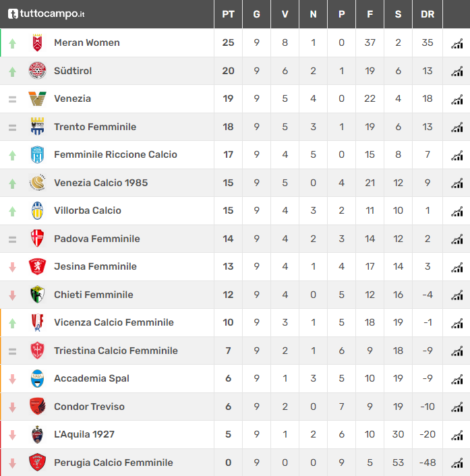Open stats chart icon for Condor Treviso
This screenshot has height=476, width=470.
click(457, 407)
